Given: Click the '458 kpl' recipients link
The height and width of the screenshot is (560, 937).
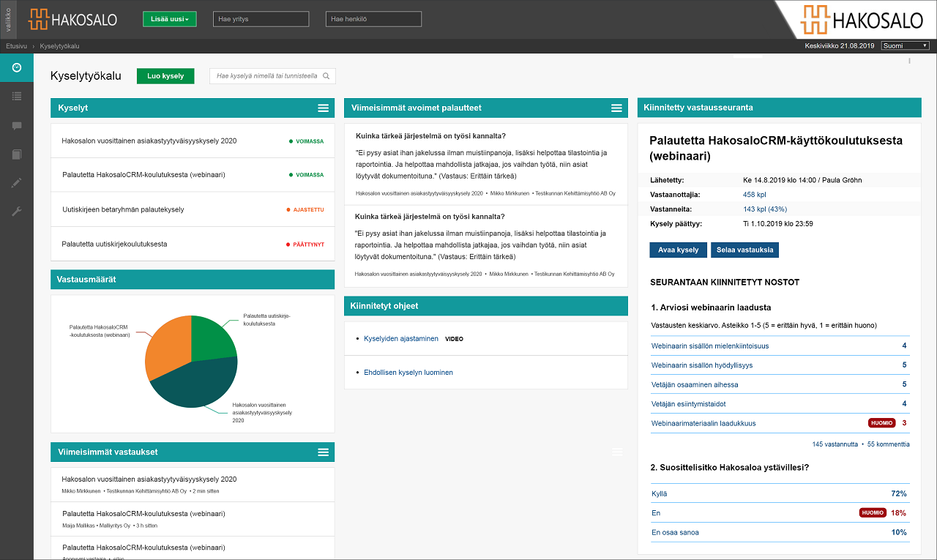Looking at the screenshot, I should click(x=754, y=194).
